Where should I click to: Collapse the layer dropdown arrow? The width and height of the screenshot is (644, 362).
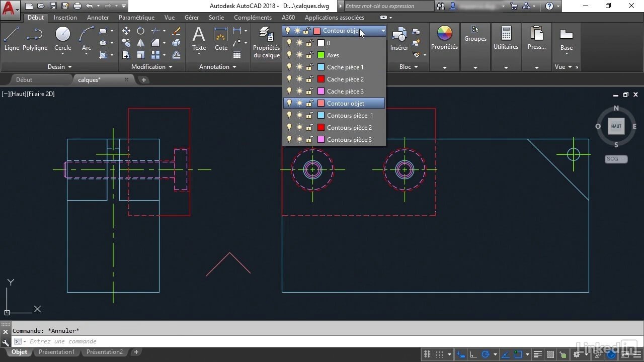point(383,31)
